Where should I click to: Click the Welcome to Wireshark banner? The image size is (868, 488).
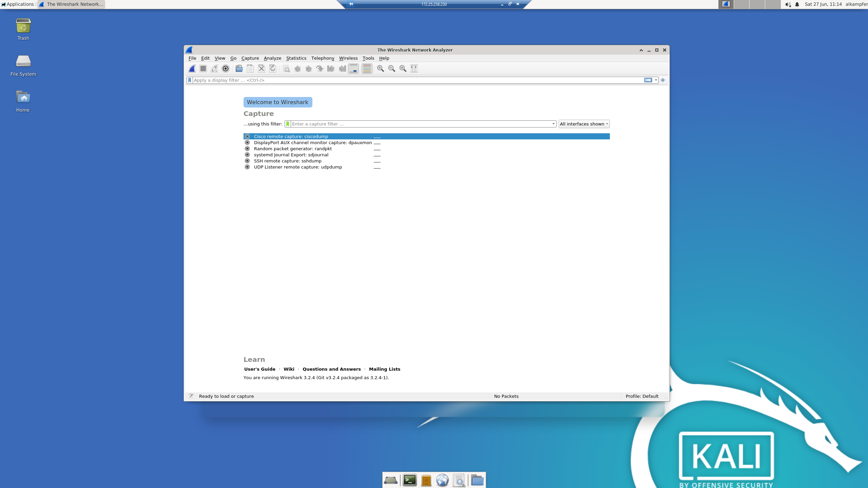pyautogui.click(x=278, y=102)
